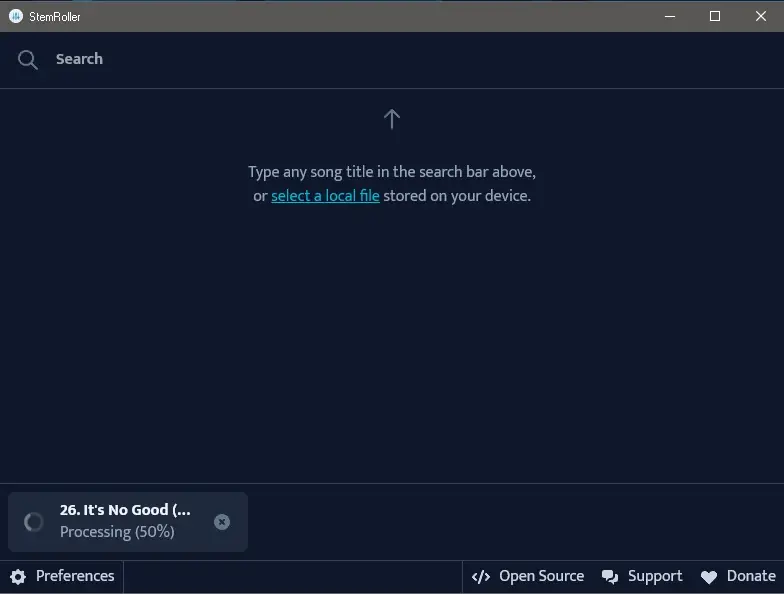Click the code brackets icon

tap(481, 576)
